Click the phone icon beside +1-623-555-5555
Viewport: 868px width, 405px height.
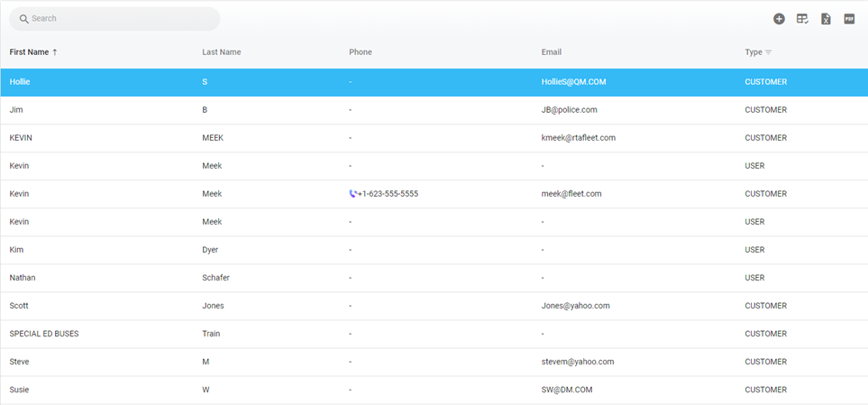coord(352,194)
